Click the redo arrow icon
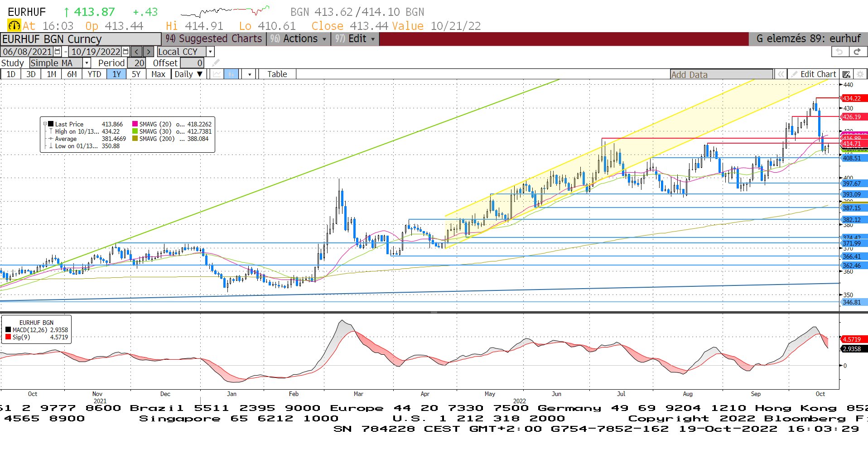The height and width of the screenshot is (454, 868). (857, 52)
